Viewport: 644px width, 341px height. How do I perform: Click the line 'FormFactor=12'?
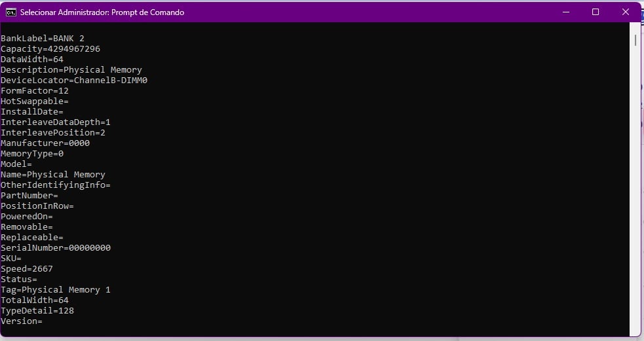point(35,91)
